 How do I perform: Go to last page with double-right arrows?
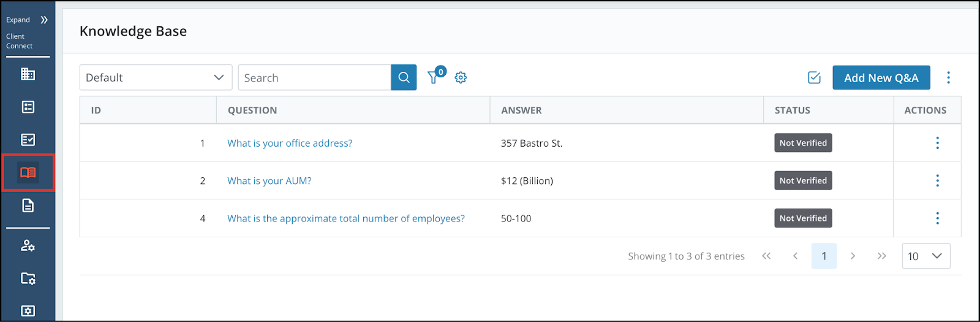[881, 256]
